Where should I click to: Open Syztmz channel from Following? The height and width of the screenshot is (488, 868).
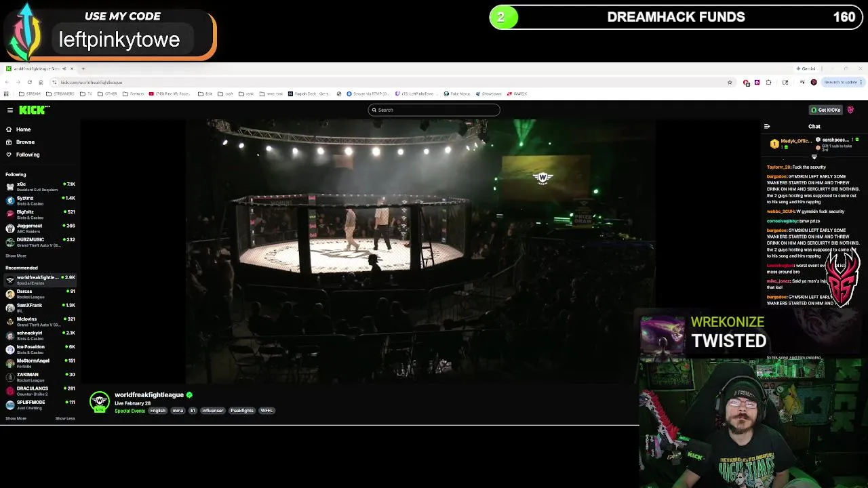[x=41, y=201]
